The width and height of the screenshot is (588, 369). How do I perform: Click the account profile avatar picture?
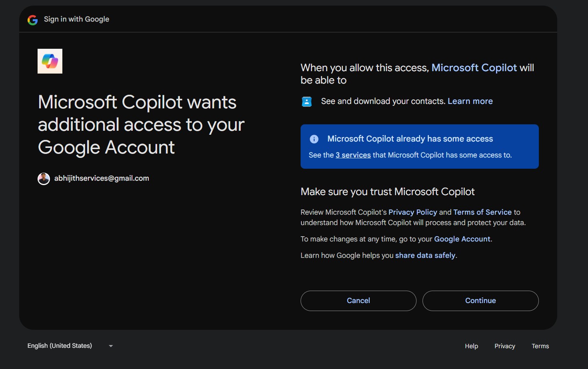point(44,178)
